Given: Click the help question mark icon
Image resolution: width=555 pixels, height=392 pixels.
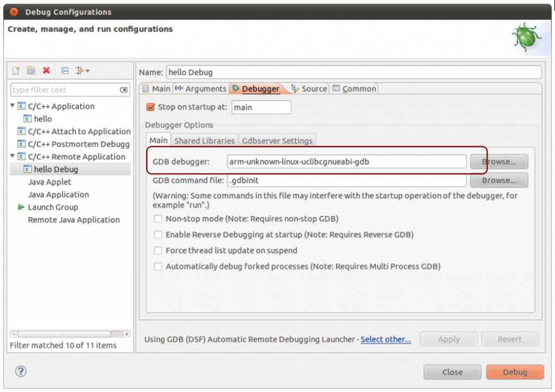Looking at the screenshot, I should pos(21,372).
